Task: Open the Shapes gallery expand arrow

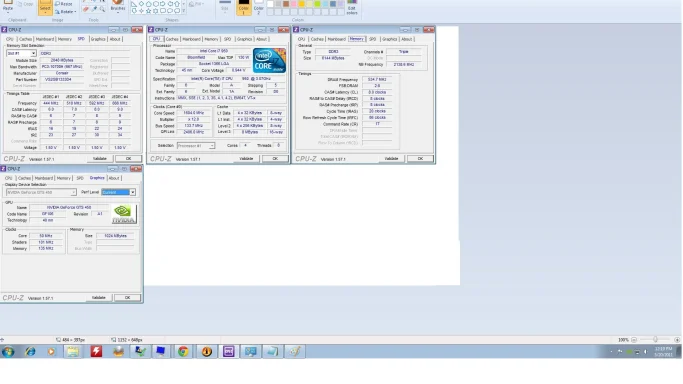Action: [183, 11]
